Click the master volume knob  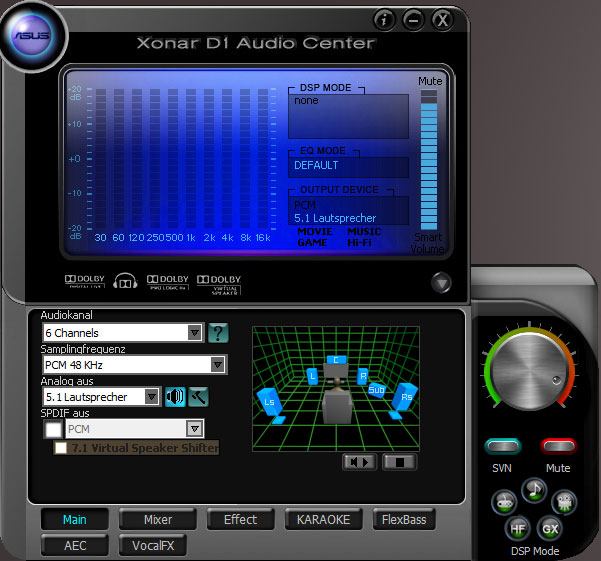point(529,370)
